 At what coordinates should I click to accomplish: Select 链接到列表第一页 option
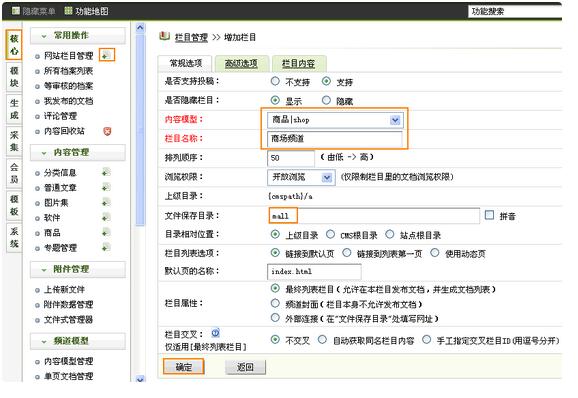(347, 253)
